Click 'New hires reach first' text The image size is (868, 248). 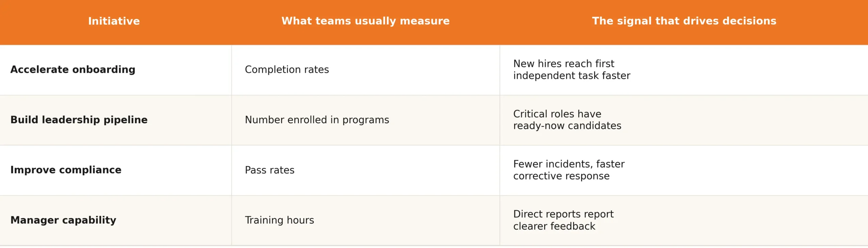pyautogui.click(x=564, y=64)
